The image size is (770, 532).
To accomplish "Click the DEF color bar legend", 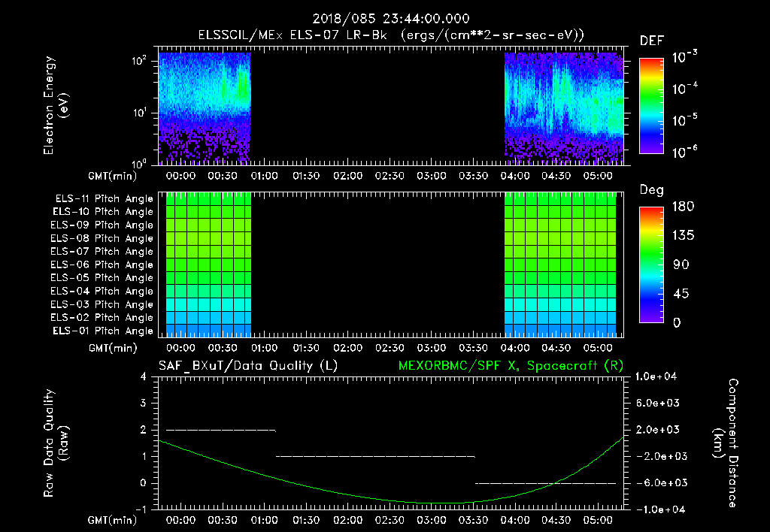I will click(x=650, y=106).
